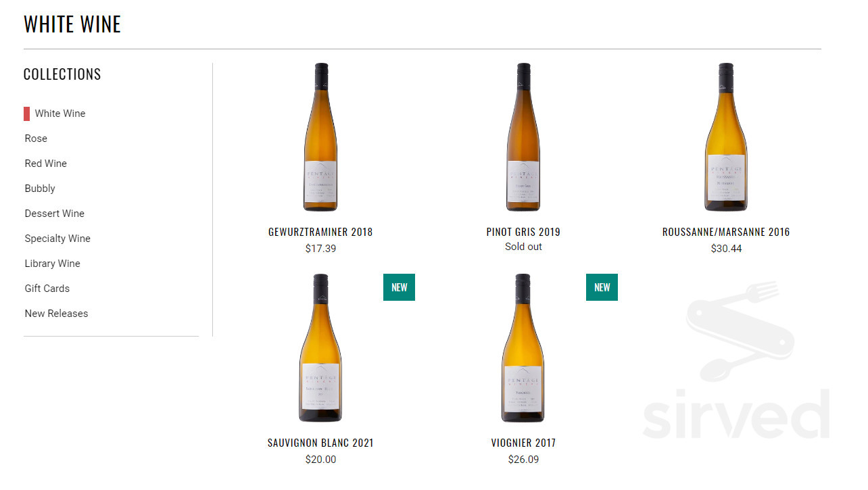
Task: Browse the Bubbly collection
Action: [40, 189]
